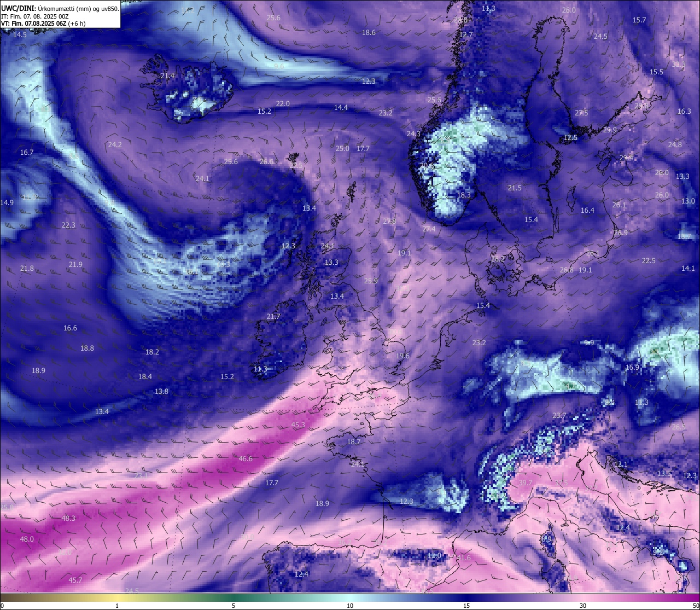Click the 18.6 value label
The height and width of the screenshot is (610, 700).
tap(369, 32)
